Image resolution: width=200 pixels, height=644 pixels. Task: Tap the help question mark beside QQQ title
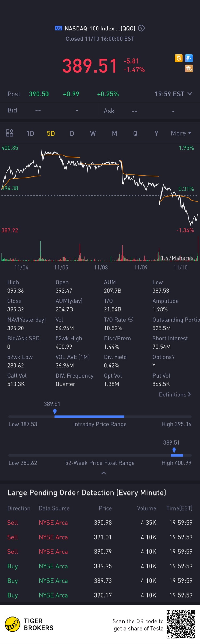pyautogui.click(x=142, y=28)
